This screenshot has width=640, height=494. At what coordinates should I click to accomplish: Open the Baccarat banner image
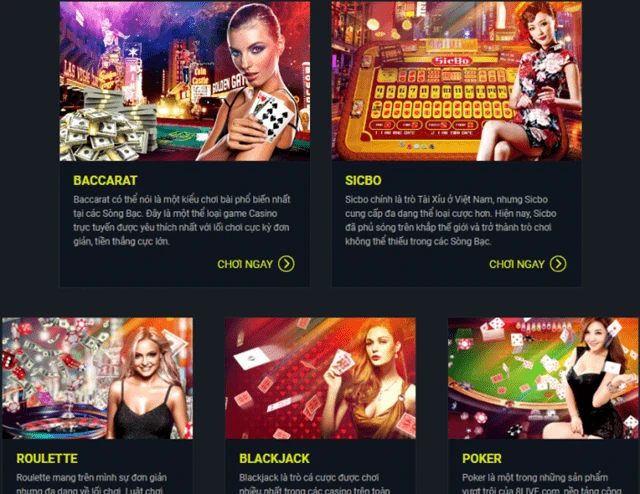[x=185, y=81]
